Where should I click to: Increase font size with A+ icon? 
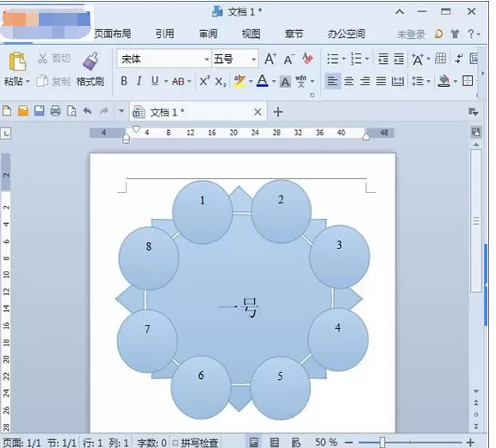[x=270, y=59]
